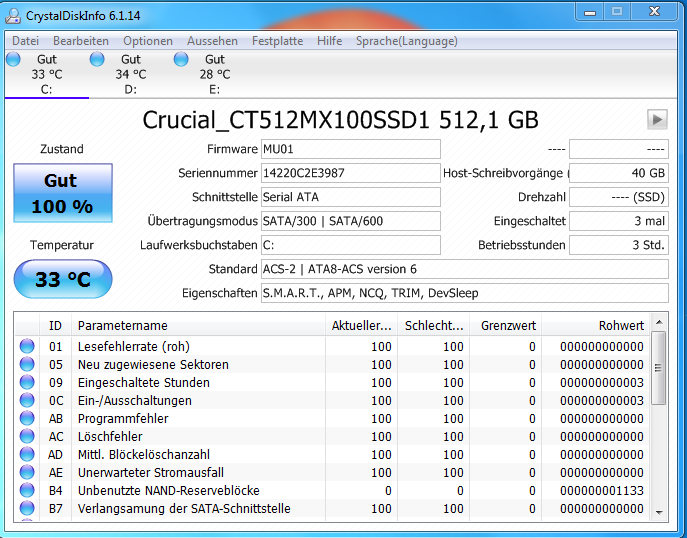Click the Grenzwert column header
Screen dimensions: 687x538
pos(506,326)
